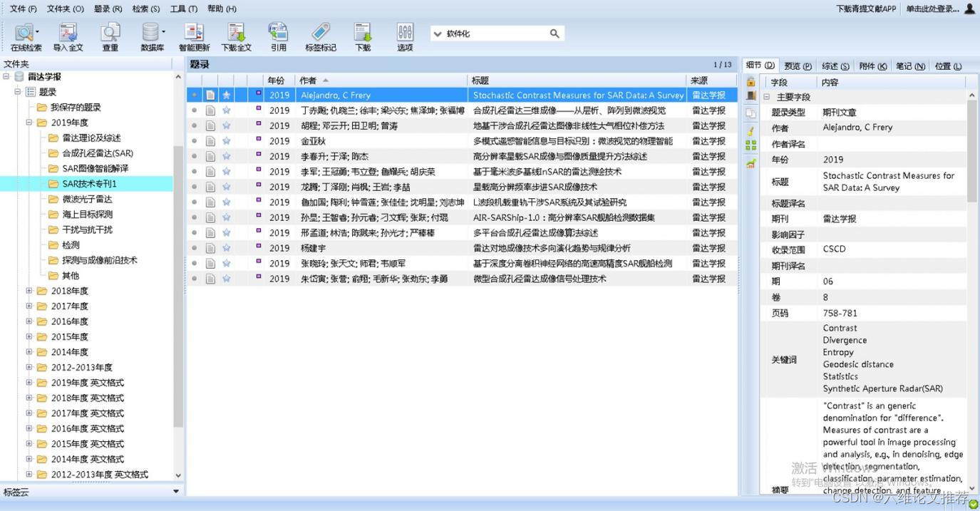Select the 微波光子雷达 folder

(87, 199)
